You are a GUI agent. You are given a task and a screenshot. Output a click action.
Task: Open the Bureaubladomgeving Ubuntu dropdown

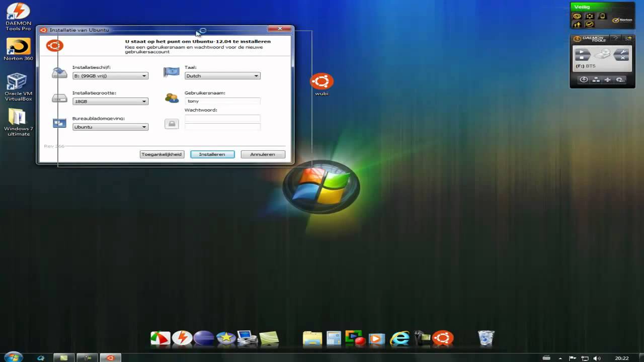tap(110, 127)
